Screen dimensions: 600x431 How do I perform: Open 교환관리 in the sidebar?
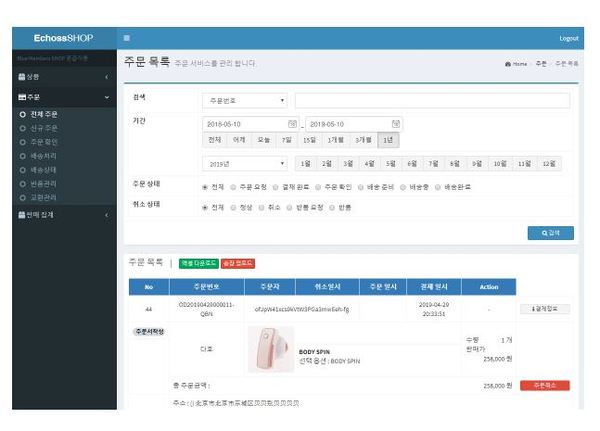click(43, 198)
